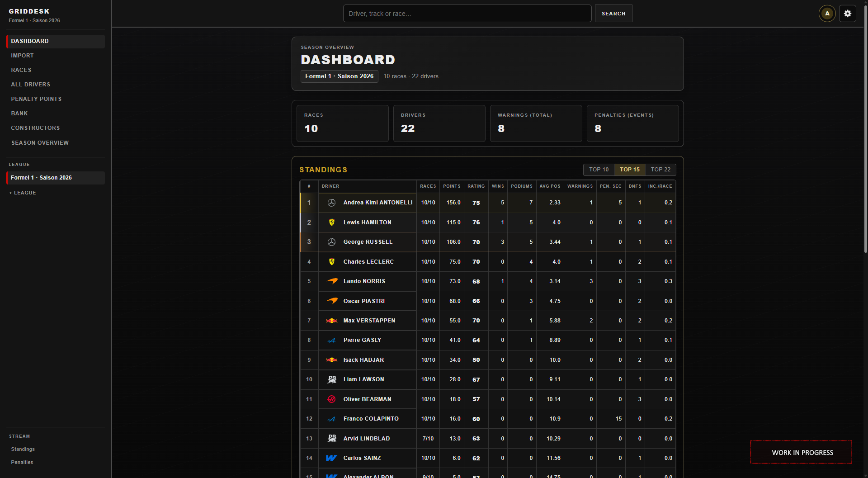
Task: Focus the driver, track or race search field
Action: (x=467, y=14)
